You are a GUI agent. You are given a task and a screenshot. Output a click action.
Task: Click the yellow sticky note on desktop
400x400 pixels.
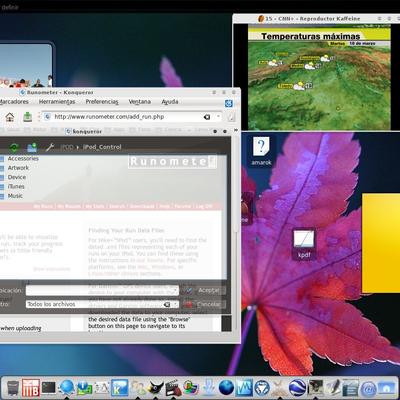click(381, 243)
